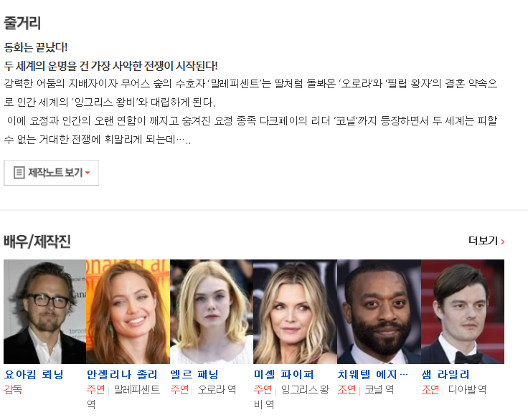Open the 제작노트 보기 dropdown button

tap(51, 173)
